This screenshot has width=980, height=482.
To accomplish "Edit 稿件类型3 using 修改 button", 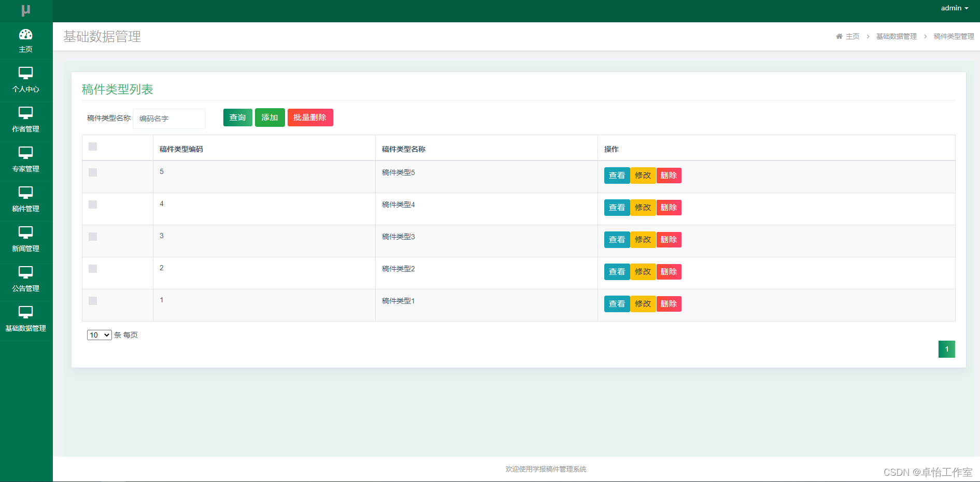I will (x=643, y=240).
